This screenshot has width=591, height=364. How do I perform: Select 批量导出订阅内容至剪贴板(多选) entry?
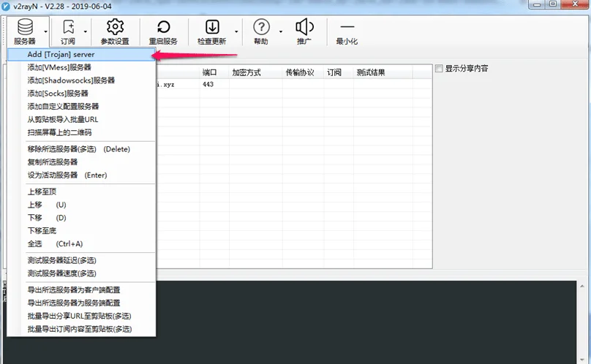pos(81,329)
